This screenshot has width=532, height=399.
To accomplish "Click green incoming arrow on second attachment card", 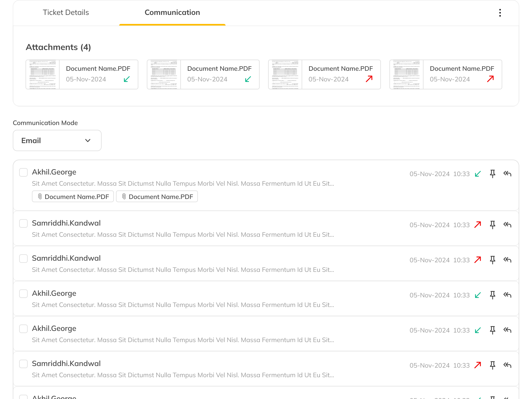I will (x=248, y=79).
